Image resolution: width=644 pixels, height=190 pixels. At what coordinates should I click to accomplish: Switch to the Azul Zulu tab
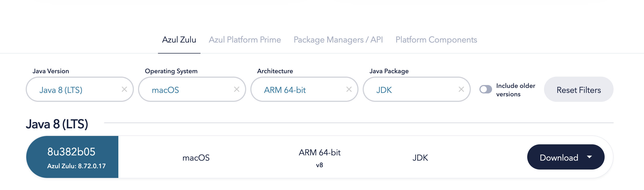tap(179, 40)
